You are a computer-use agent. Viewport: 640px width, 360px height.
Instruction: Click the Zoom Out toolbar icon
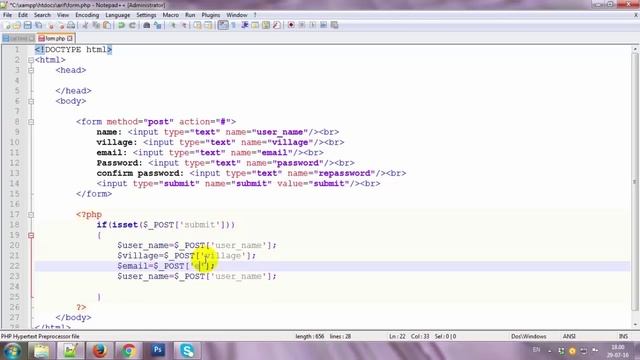[x=184, y=25]
